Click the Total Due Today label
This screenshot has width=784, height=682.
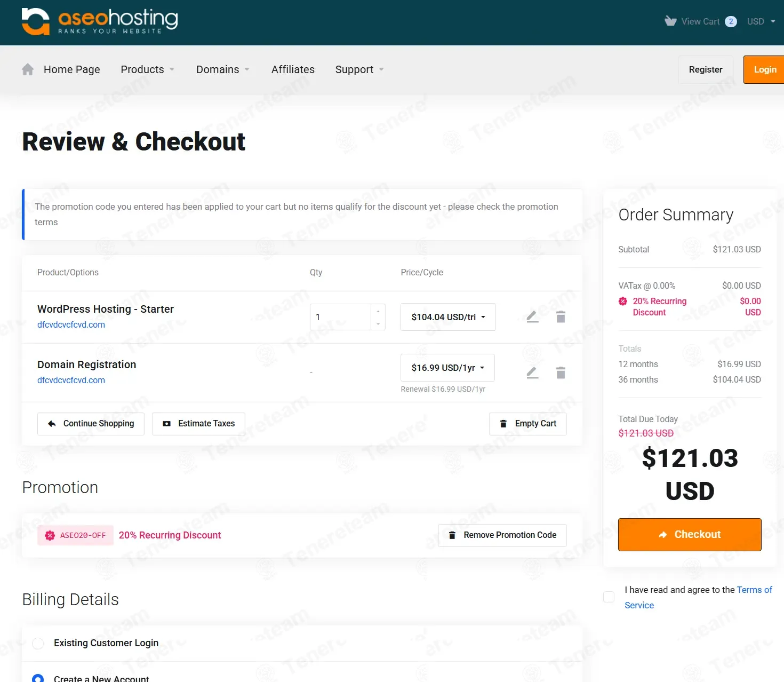[x=648, y=419]
